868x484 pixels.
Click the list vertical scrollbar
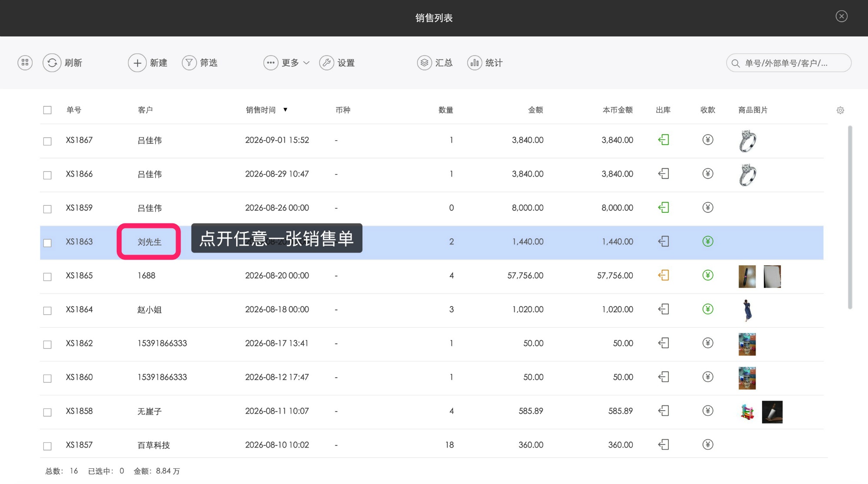[850, 217]
